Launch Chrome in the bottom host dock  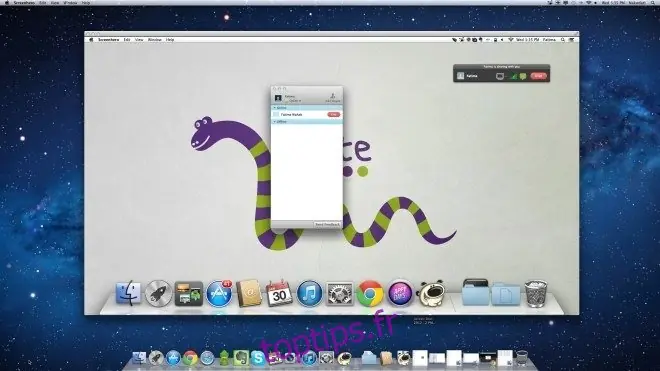(x=190, y=358)
